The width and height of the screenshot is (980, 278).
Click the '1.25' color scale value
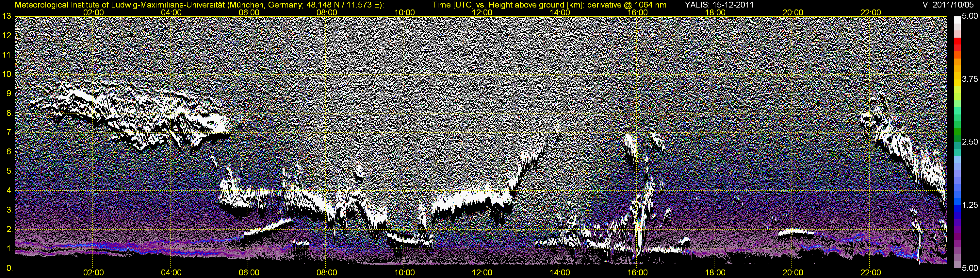point(969,205)
